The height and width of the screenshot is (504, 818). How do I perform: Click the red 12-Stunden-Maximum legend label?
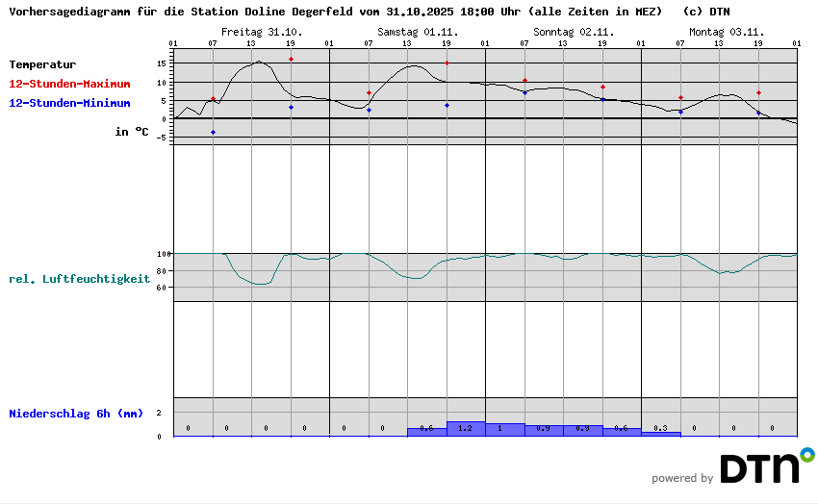coord(69,84)
